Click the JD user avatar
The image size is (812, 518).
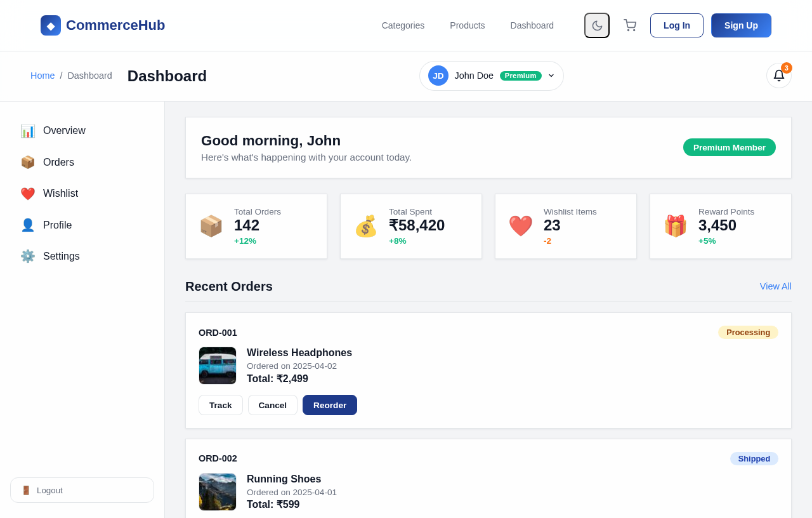pyautogui.click(x=438, y=76)
